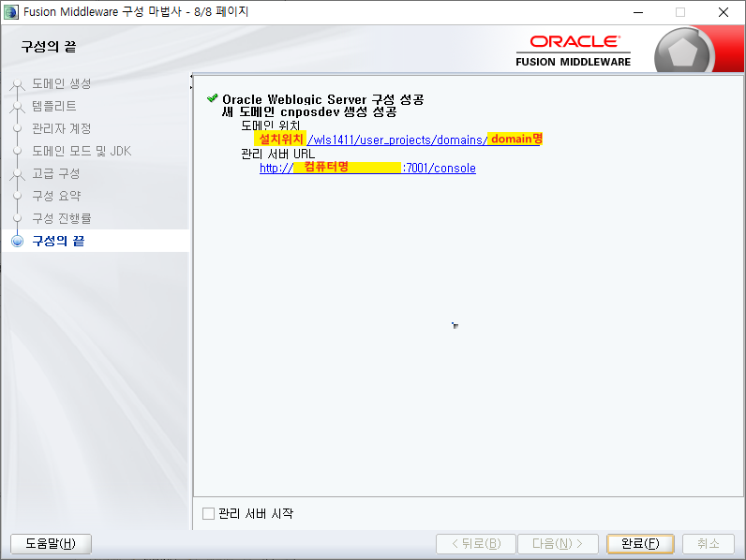This screenshot has width=746, height=560.
Task: Click the blue circle next to 구성의 끝
Action: [x=18, y=241]
